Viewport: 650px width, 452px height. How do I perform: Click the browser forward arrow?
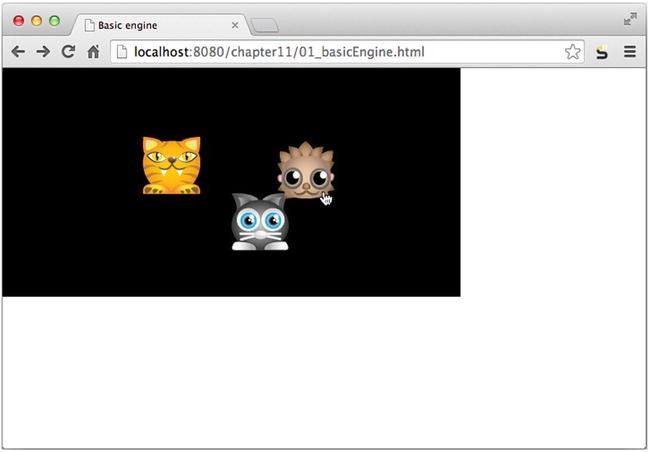(x=43, y=52)
